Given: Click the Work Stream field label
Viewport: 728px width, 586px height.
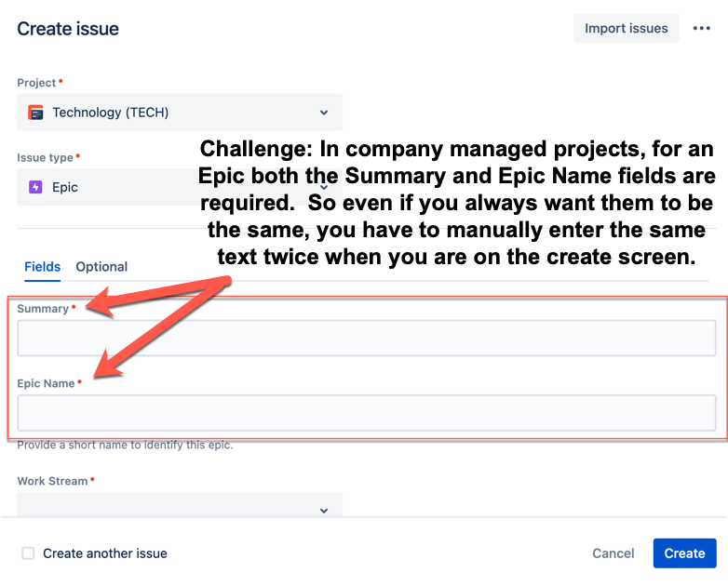Looking at the screenshot, I should point(52,481).
